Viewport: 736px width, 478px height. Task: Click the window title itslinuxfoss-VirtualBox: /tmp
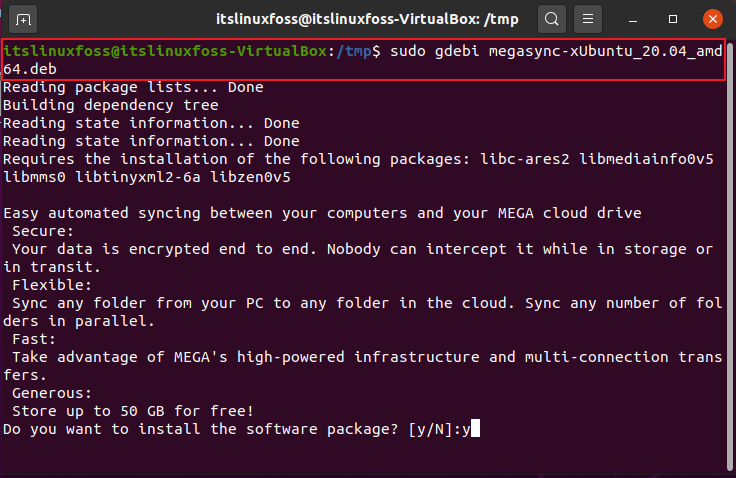(x=367, y=19)
